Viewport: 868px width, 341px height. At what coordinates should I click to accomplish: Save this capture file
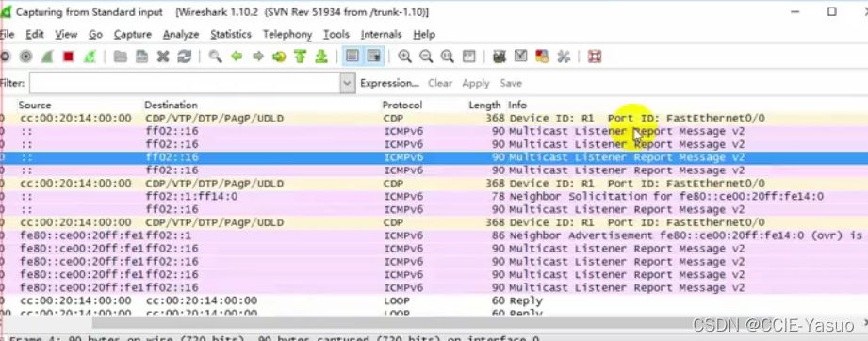tap(141, 57)
